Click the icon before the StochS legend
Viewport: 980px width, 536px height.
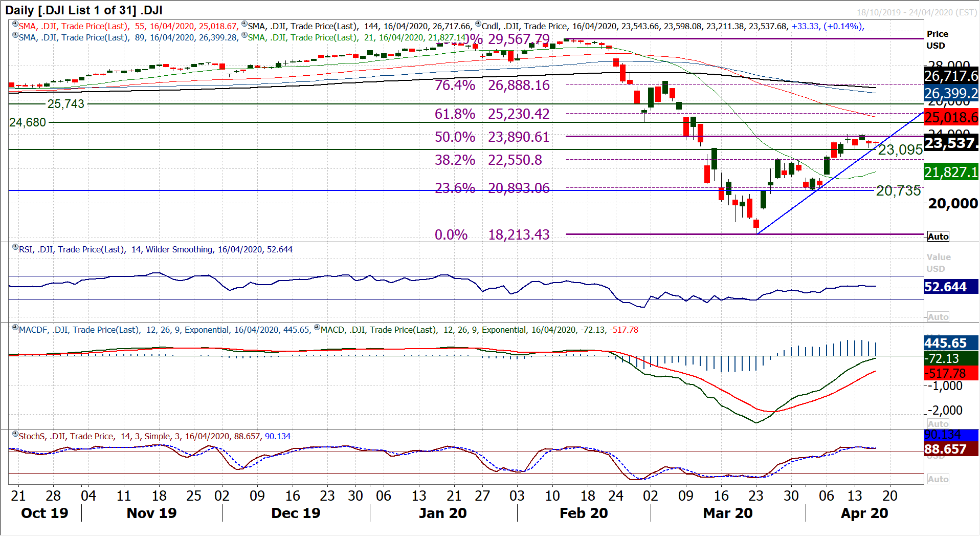[x=15, y=434]
